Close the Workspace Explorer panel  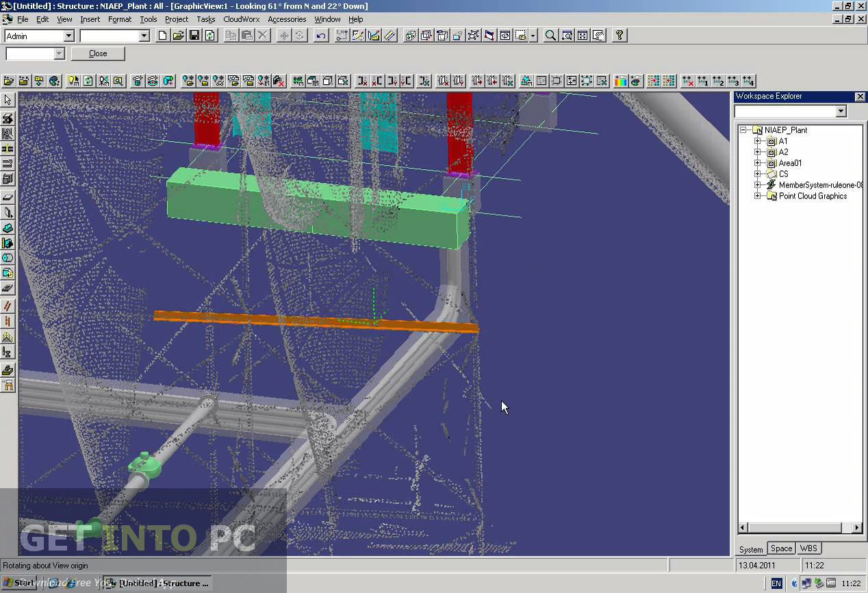click(x=860, y=97)
